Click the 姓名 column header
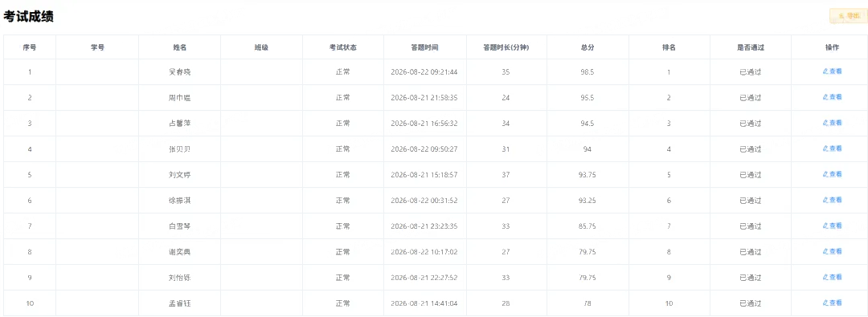 pos(179,47)
